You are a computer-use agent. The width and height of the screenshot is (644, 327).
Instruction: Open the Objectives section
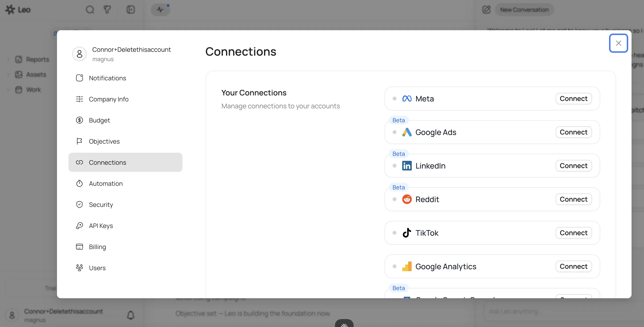(x=125, y=141)
